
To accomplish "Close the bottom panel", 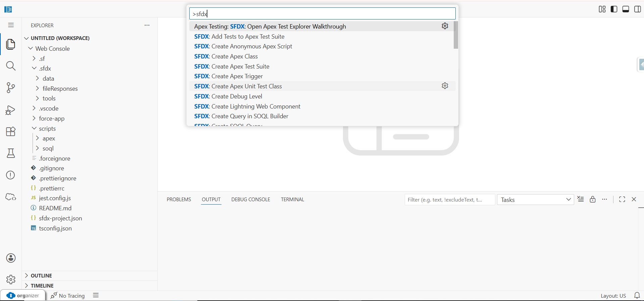I will pos(634,199).
